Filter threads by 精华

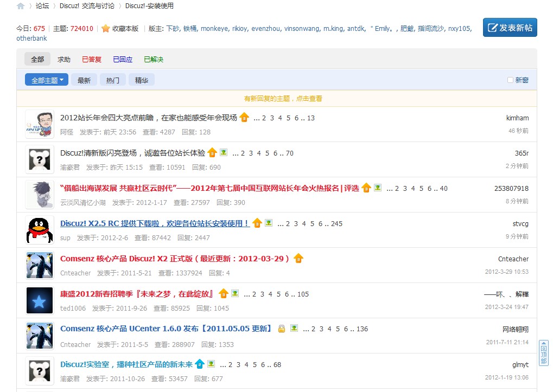[142, 80]
